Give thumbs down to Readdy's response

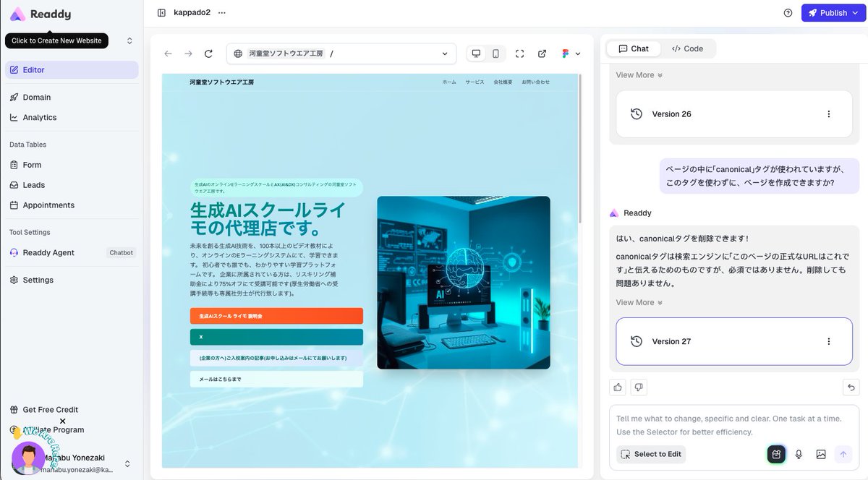click(639, 387)
